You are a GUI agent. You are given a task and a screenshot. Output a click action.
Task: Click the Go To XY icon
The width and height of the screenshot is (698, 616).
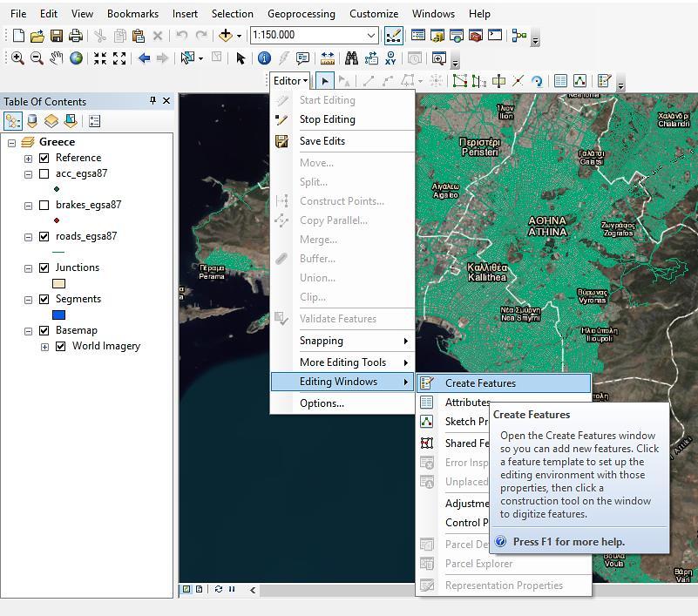point(391,58)
